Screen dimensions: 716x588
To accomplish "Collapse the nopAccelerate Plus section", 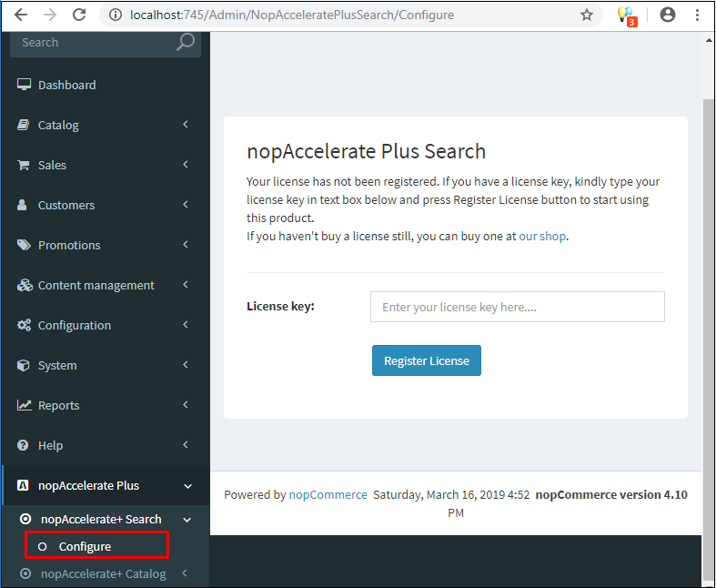I will tap(187, 486).
